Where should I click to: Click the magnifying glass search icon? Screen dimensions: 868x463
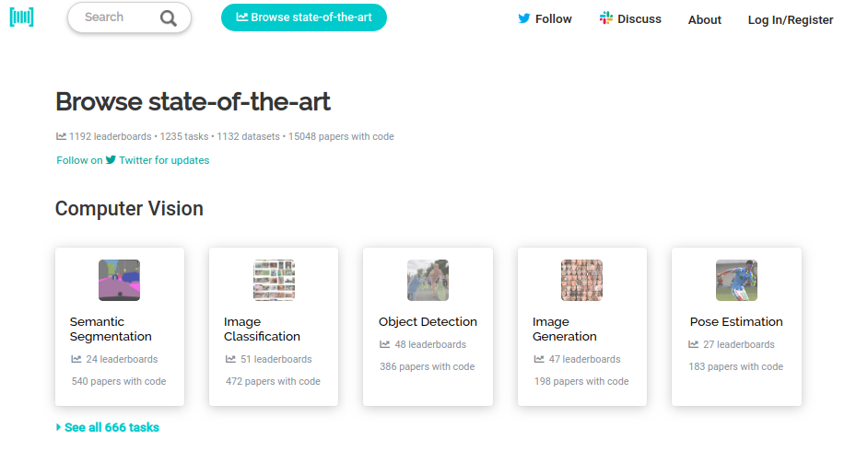pyautogui.click(x=169, y=18)
